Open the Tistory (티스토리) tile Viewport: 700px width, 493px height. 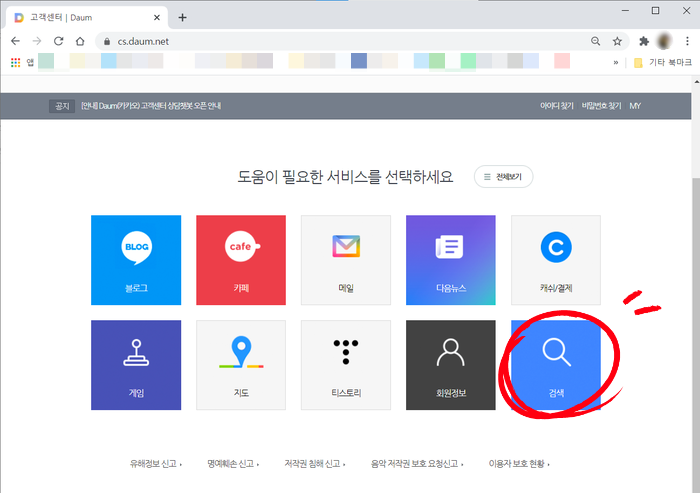(346, 365)
